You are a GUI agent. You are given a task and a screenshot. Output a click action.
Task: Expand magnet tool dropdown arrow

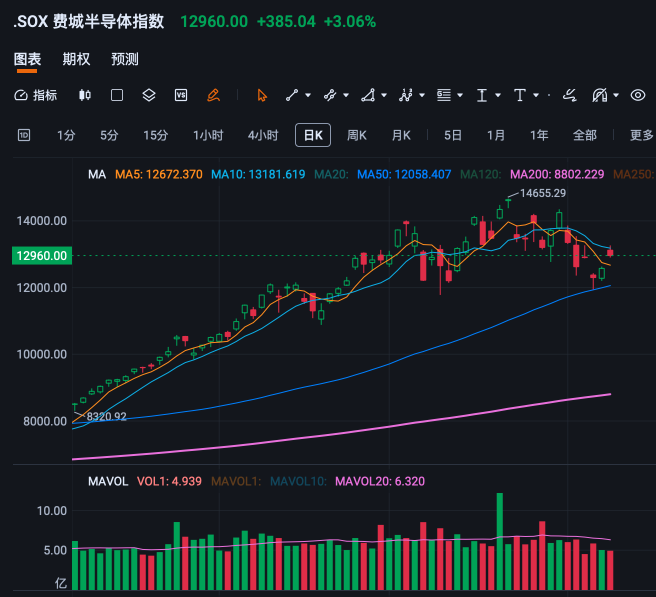click(x=616, y=95)
